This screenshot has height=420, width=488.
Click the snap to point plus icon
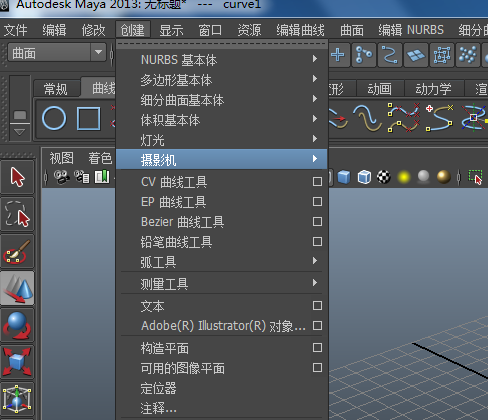point(338,55)
